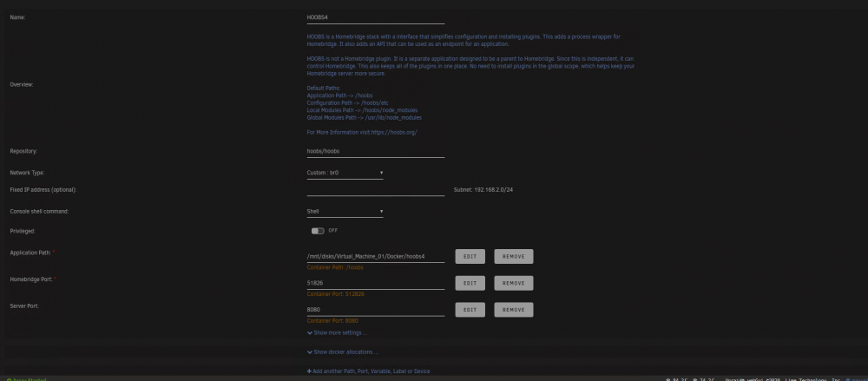Click the Privileged label
This screenshot has height=381, width=868.
23,231
